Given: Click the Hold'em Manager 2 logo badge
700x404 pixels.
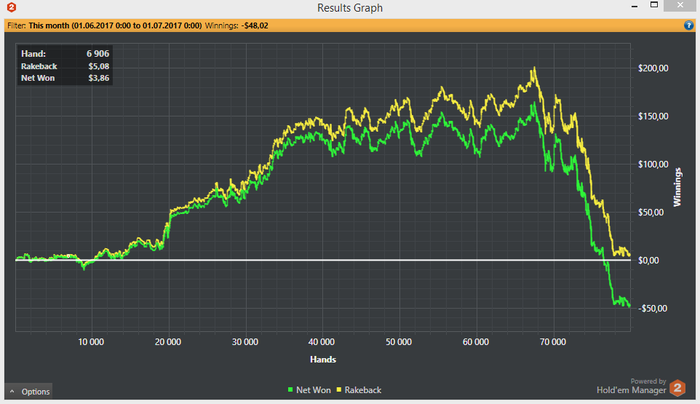Looking at the screenshot, I should pyautogui.click(x=677, y=388).
